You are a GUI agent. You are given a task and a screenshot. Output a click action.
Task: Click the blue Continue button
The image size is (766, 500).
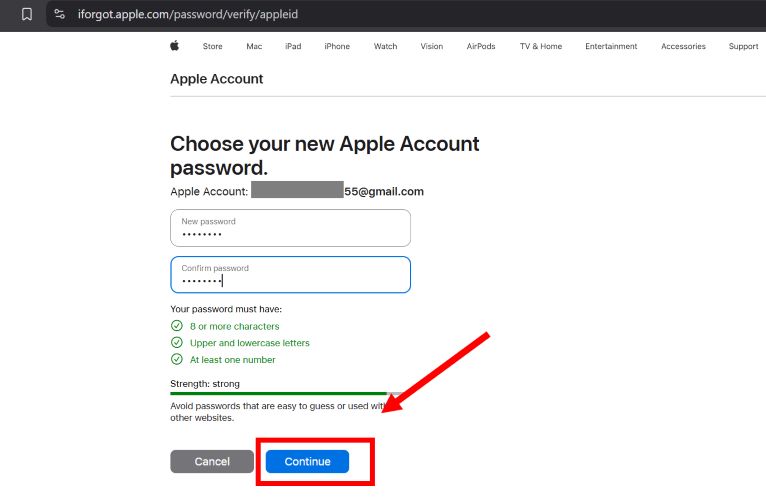coord(307,461)
